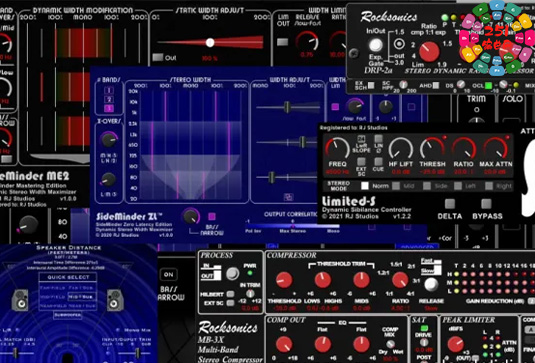Click the link icon below Width Adjust sliders
Viewport: 535px width, 363px height.
point(288,197)
